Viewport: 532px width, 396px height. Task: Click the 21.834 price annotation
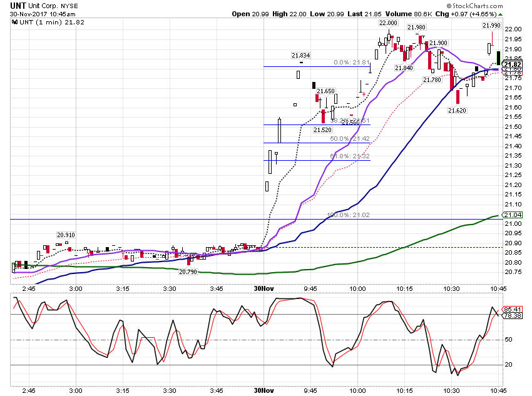[x=300, y=55]
